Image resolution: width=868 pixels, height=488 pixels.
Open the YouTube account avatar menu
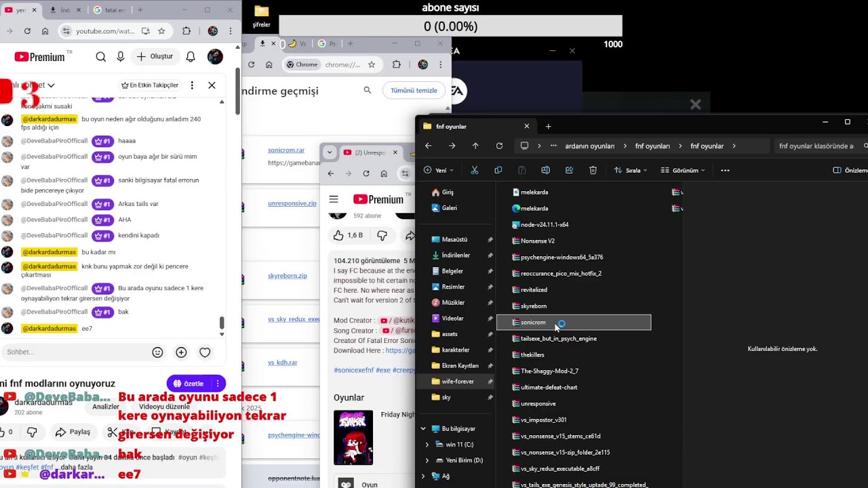[x=215, y=57]
